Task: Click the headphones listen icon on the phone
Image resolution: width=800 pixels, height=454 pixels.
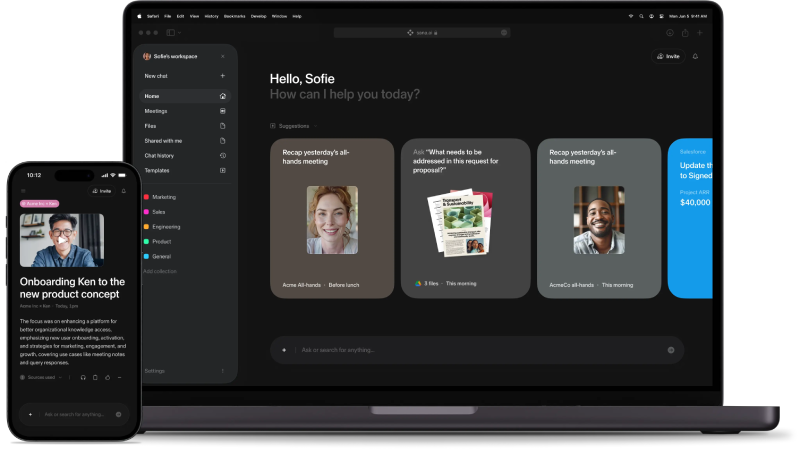Action: coord(83,377)
